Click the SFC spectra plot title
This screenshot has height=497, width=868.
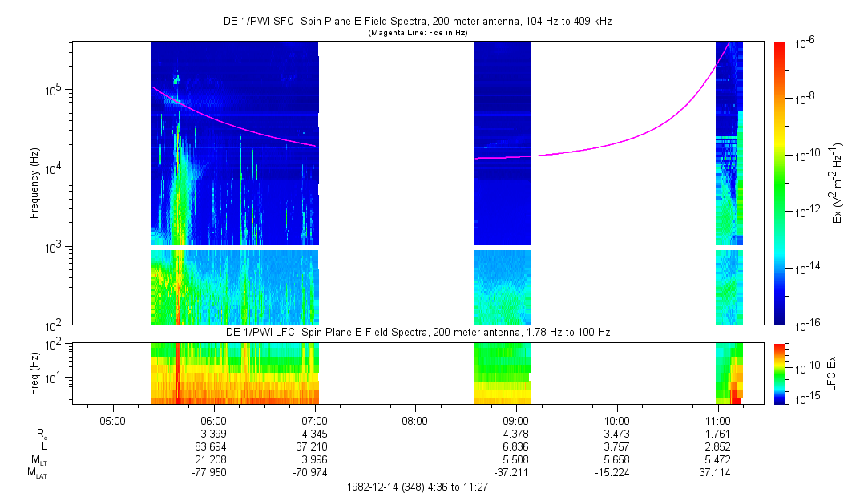click(418, 21)
